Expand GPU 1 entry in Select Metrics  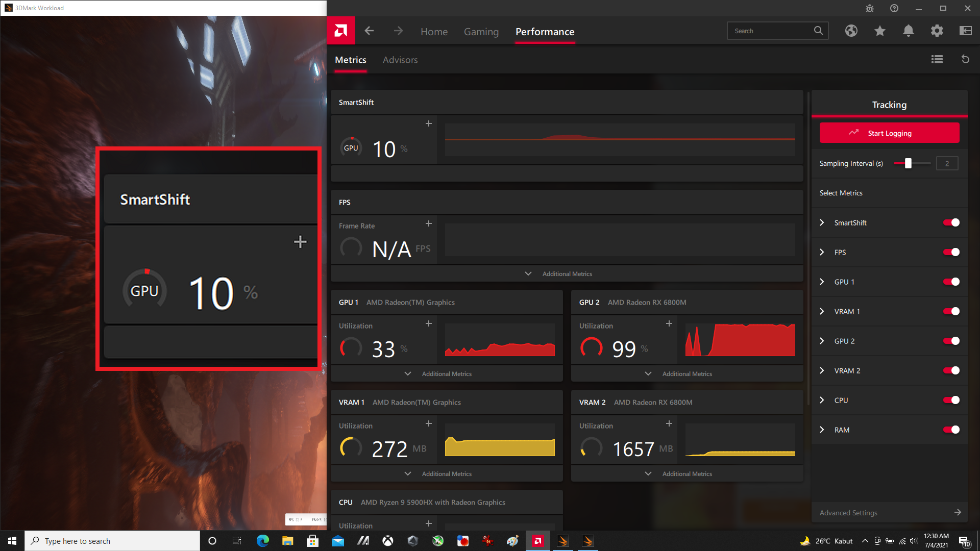(x=822, y=282)
